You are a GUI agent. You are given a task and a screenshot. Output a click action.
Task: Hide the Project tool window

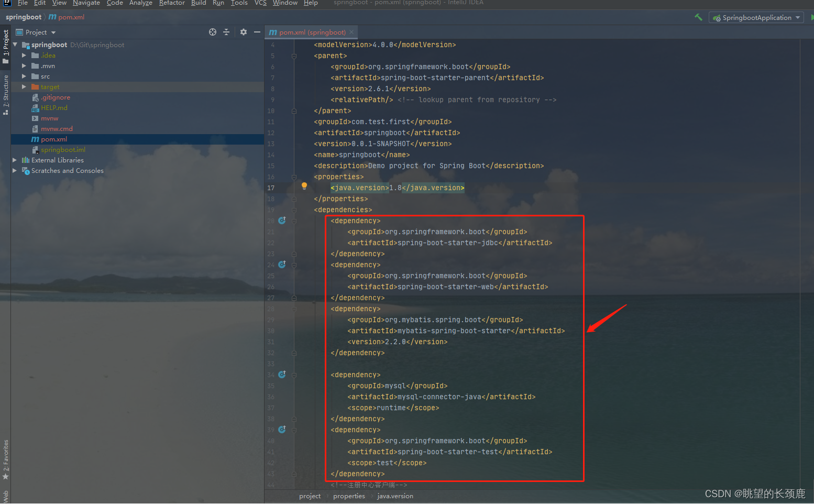257,32
